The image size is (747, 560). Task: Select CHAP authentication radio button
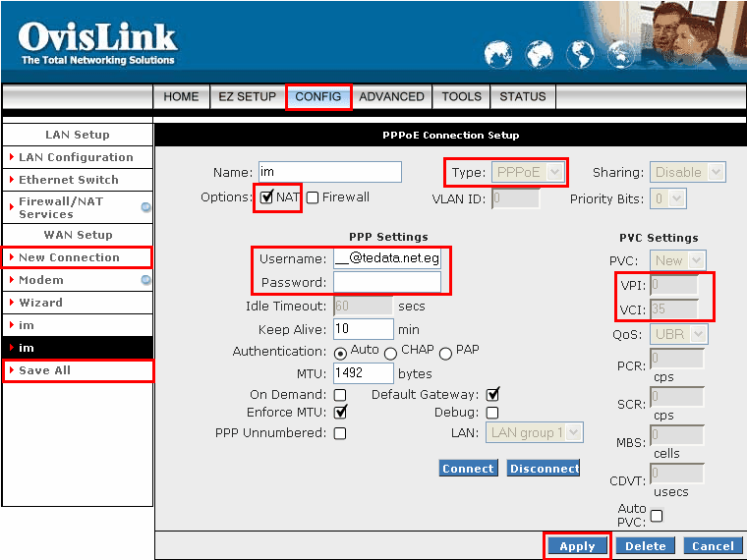(x=390, y=353)
